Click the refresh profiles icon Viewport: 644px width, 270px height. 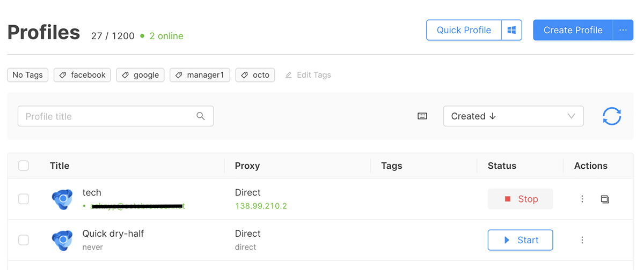tap(611, 116)
